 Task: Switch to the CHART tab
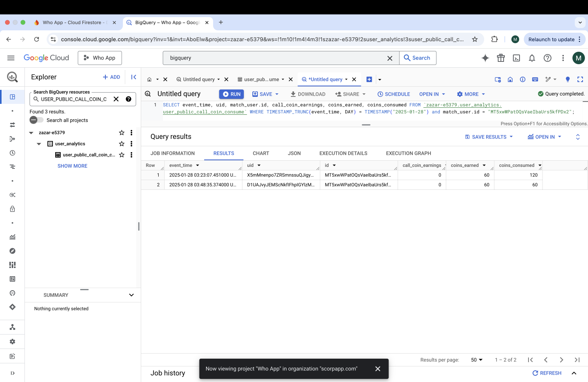tap(261, 153)
